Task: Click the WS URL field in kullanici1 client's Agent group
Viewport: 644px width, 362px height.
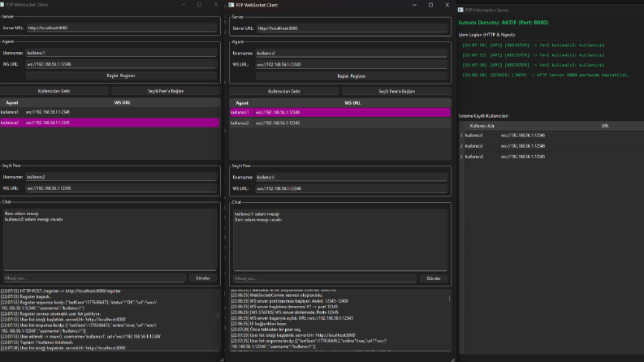Action: click(121, 64)
